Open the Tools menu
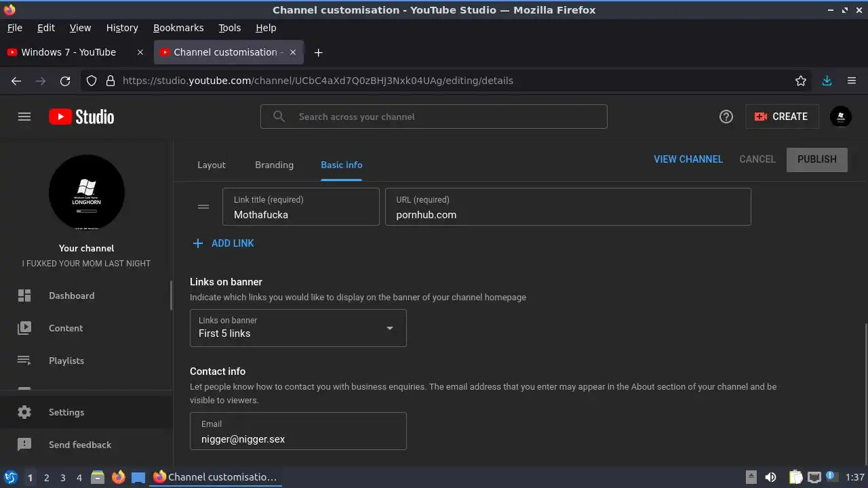Screen dimensions: 868x488 coord(229,28)
